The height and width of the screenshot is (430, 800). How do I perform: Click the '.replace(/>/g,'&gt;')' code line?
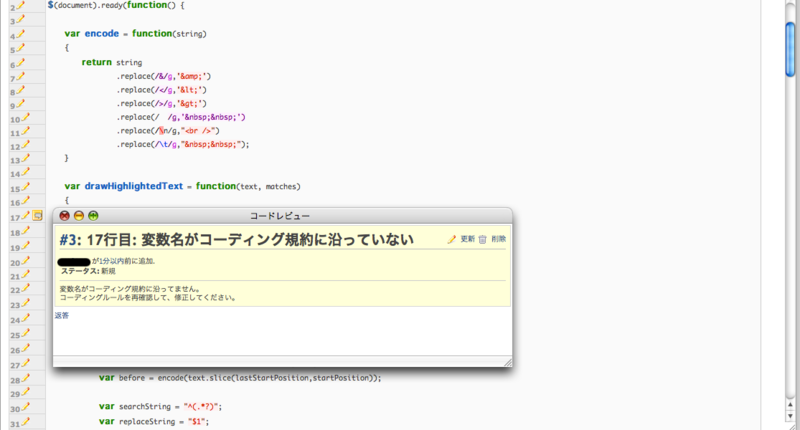[161, 104]
